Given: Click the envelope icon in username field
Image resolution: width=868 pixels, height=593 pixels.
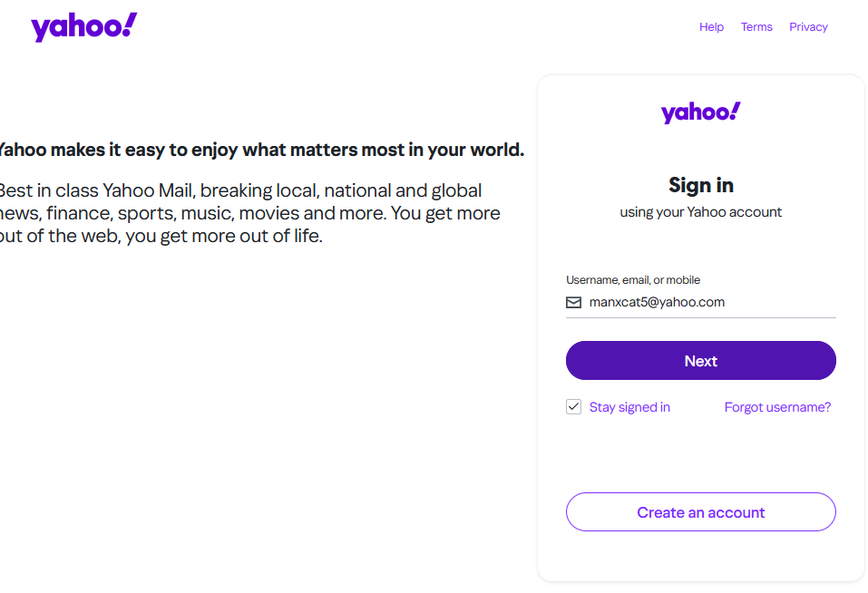Looking at the screenshot, I should 573,303.
